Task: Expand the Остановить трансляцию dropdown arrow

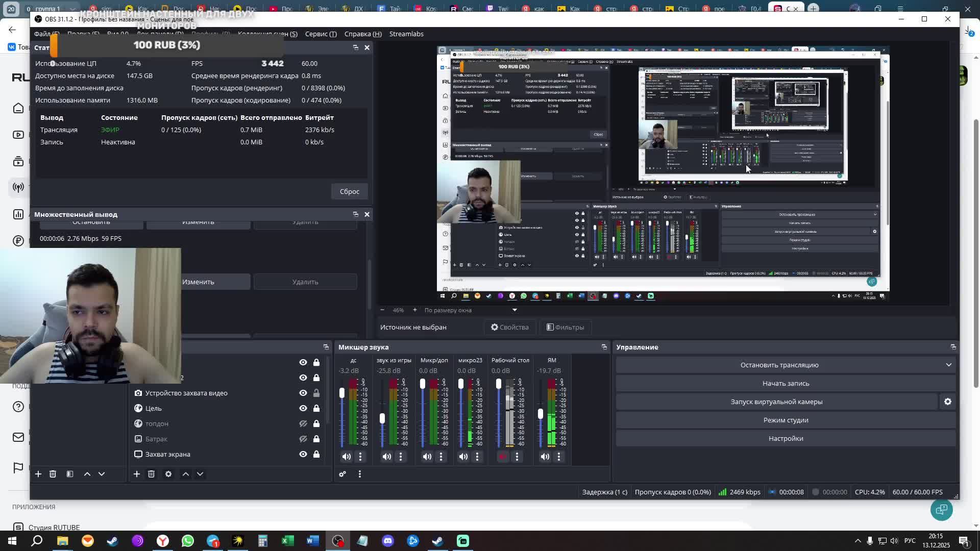Action: (x=949, y=365)
